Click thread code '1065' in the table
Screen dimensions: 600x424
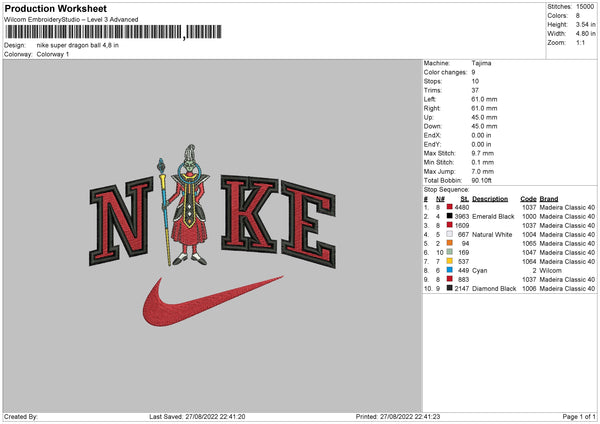pos(529,243)
